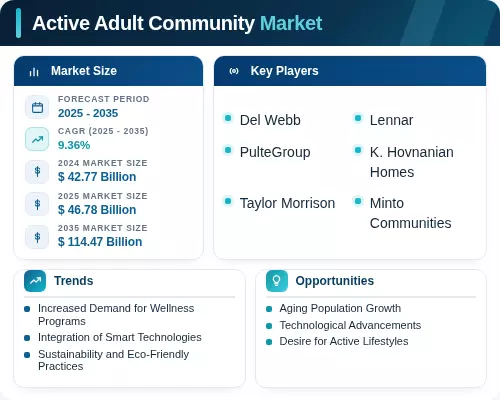Image resolution: width=500 pixels, height=400 pixels.
Task: Click the broadcast icon beside Key Players
Action: pyautogui.click(x=234, y=71)
